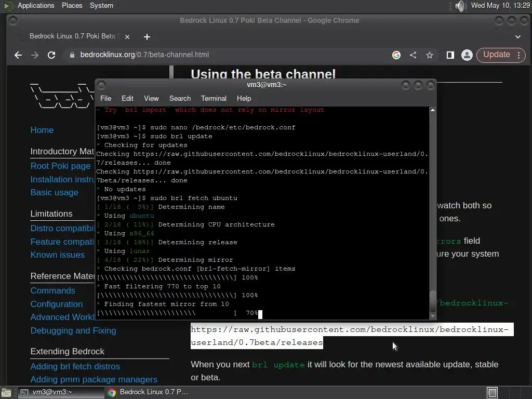Click the share page icon

pyautogui.click(x=413, y=55)
